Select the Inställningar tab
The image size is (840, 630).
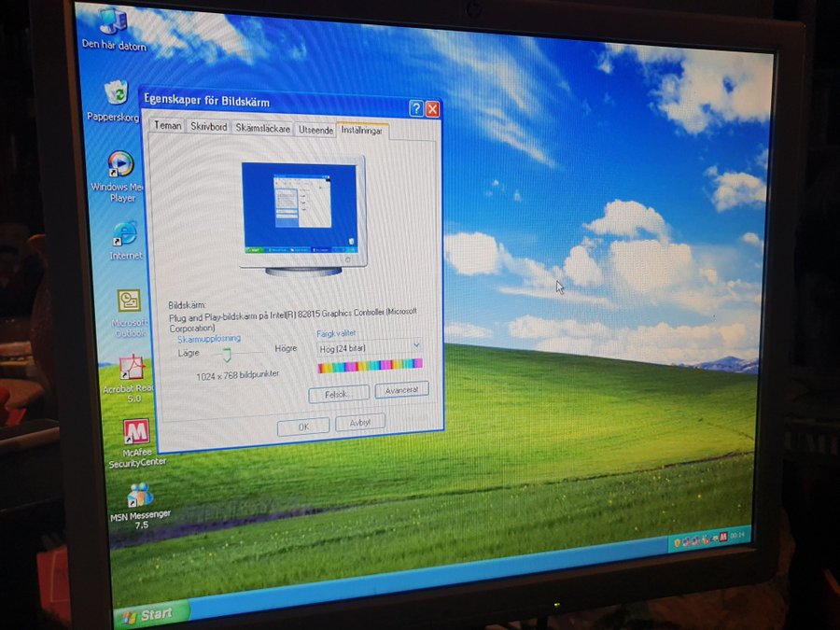362,131
